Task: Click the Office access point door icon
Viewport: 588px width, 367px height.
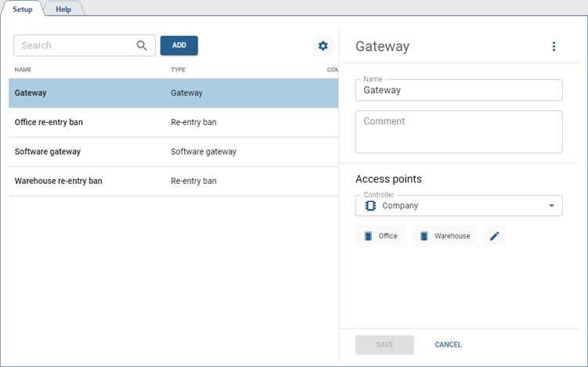Action: (368, 236)
